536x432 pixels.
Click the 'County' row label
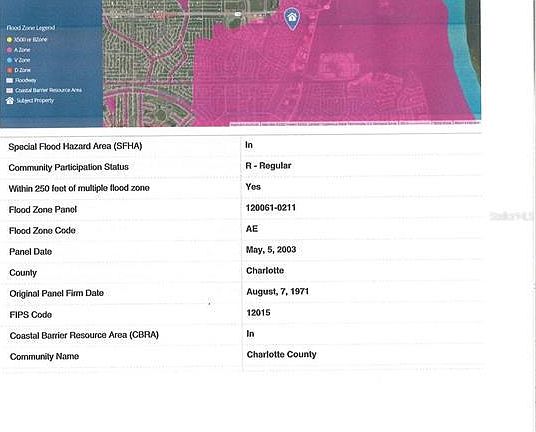pos(23,273)
